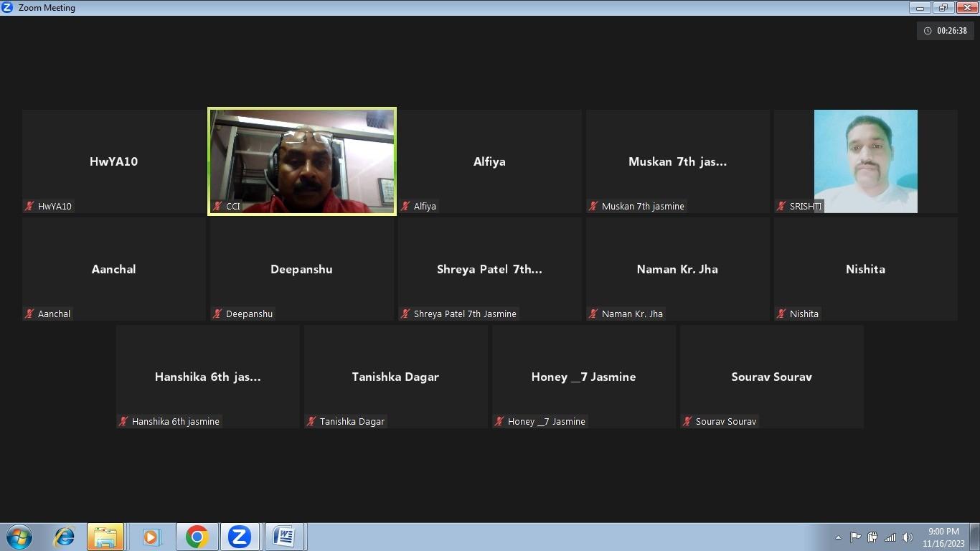Click the muted mic icon beside Nishita
Viewport: 980px width, 551px height.
781,314
